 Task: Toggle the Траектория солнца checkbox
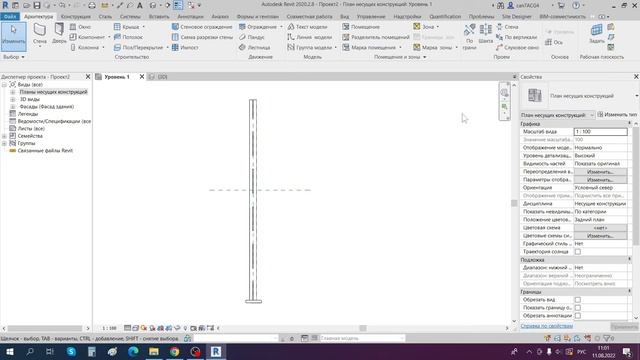(578, 252)
